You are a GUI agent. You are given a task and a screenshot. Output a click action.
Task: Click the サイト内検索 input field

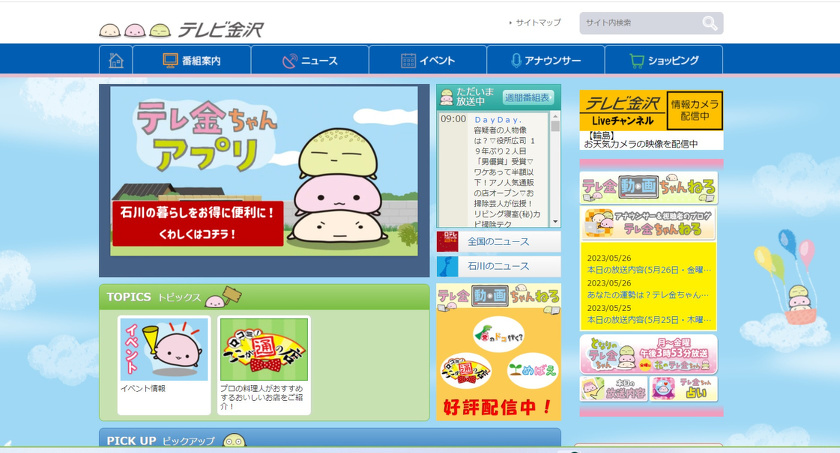(638, 23)
